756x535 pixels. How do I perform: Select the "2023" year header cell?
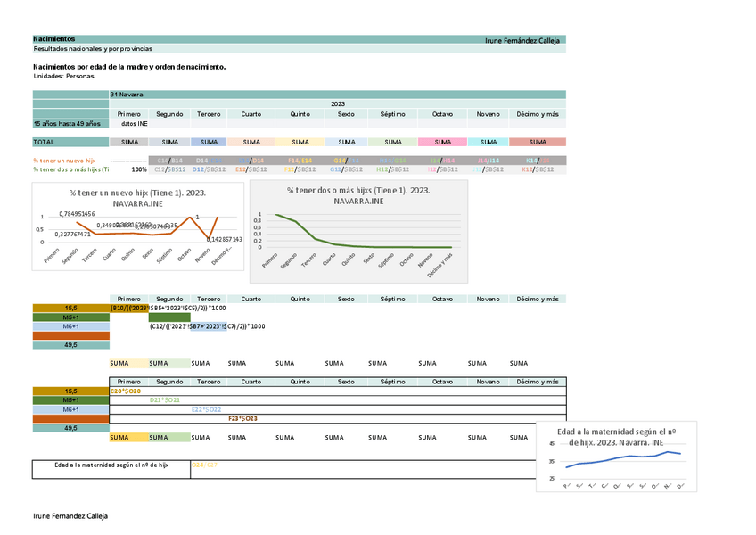[x=337, y=104]
